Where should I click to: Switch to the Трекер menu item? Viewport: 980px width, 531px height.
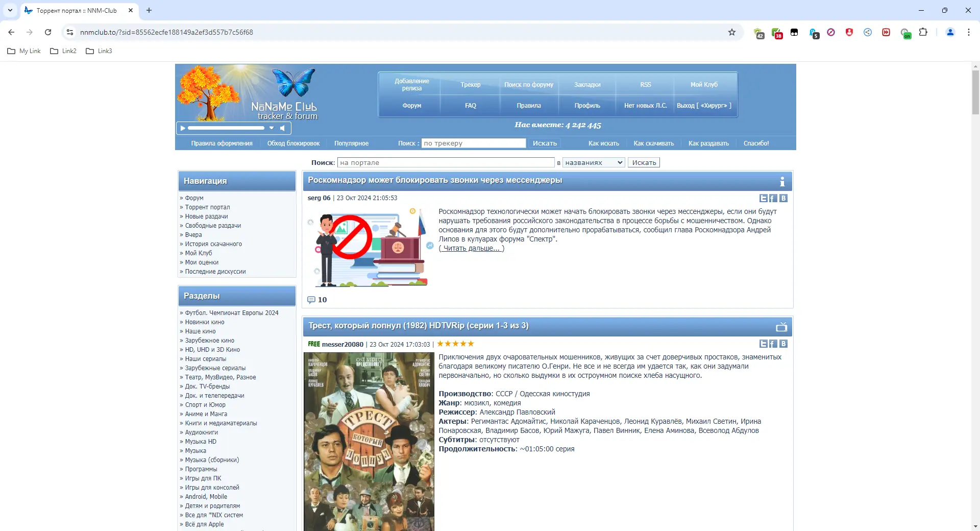click(470, 85)
